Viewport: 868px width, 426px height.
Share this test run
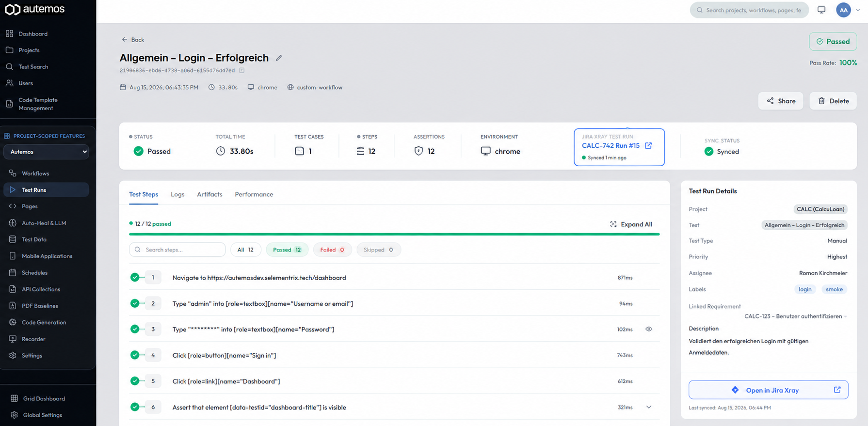pos(781,101)
